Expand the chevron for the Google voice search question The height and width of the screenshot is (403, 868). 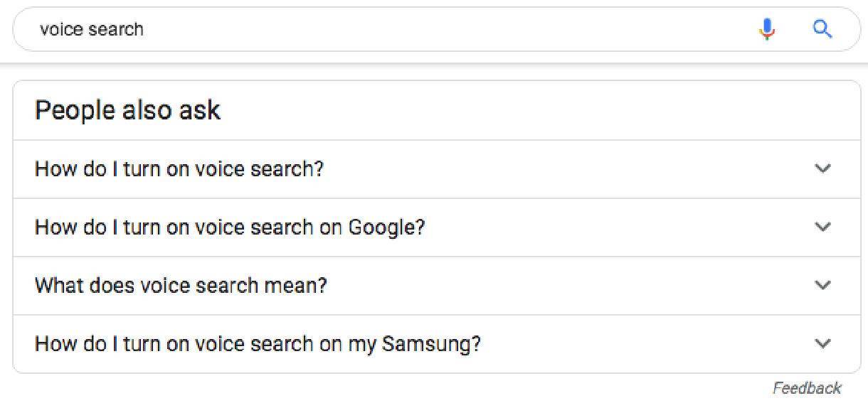[x=822, y=227]
